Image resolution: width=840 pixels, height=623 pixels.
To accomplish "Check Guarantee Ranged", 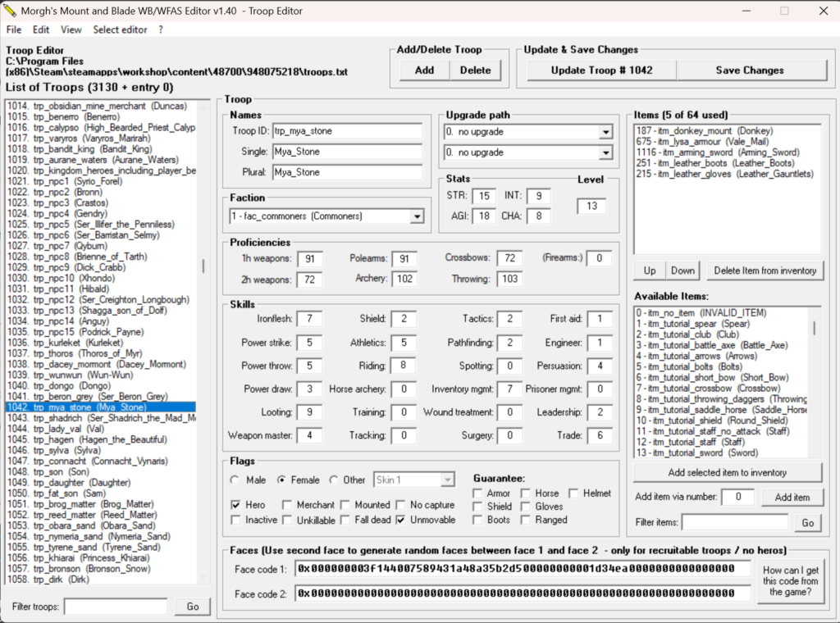I will coord(526,520).
